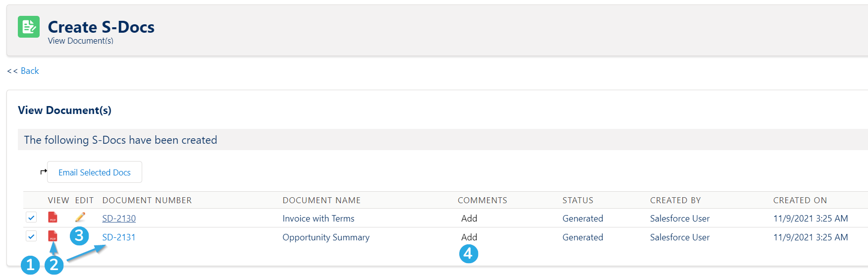Add a comment for Opportunity Summary

469,237
